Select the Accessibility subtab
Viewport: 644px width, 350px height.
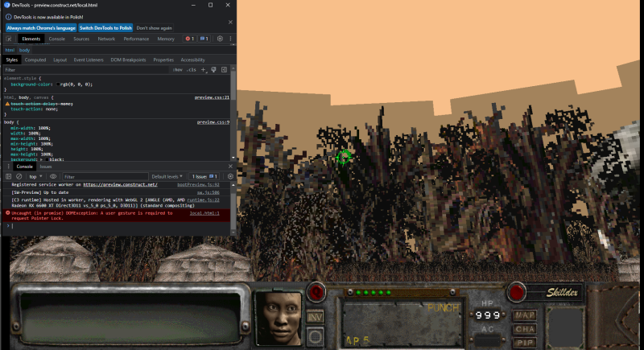tap(192, 60)
